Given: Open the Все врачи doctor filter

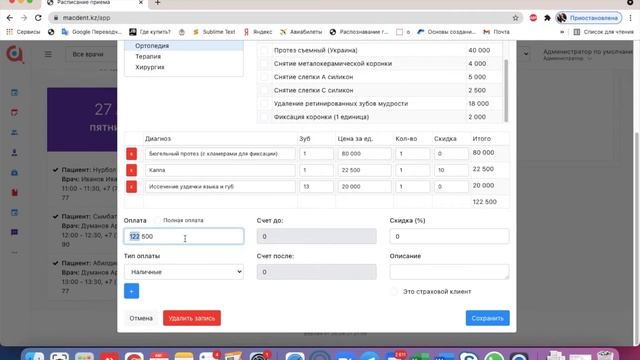Looking at the screenshot, I should click(91, 54).
